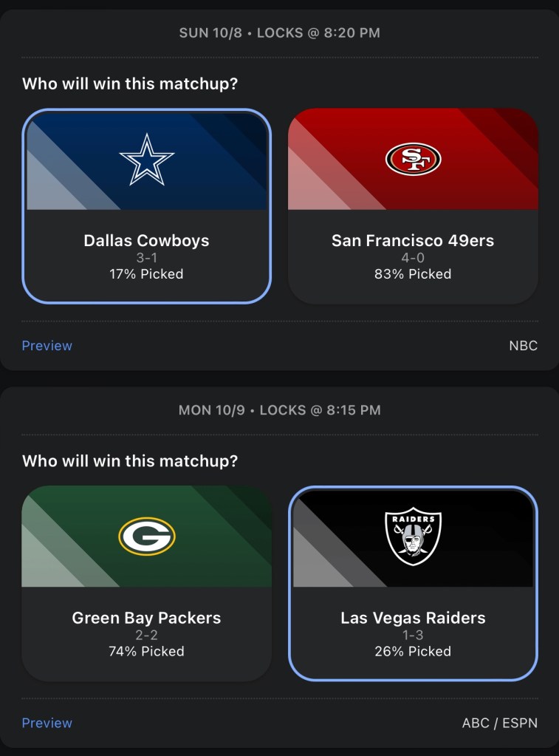Click the San Francisco 49ers logo
Viewport: 559px width, 756px height.
[413, 159]
